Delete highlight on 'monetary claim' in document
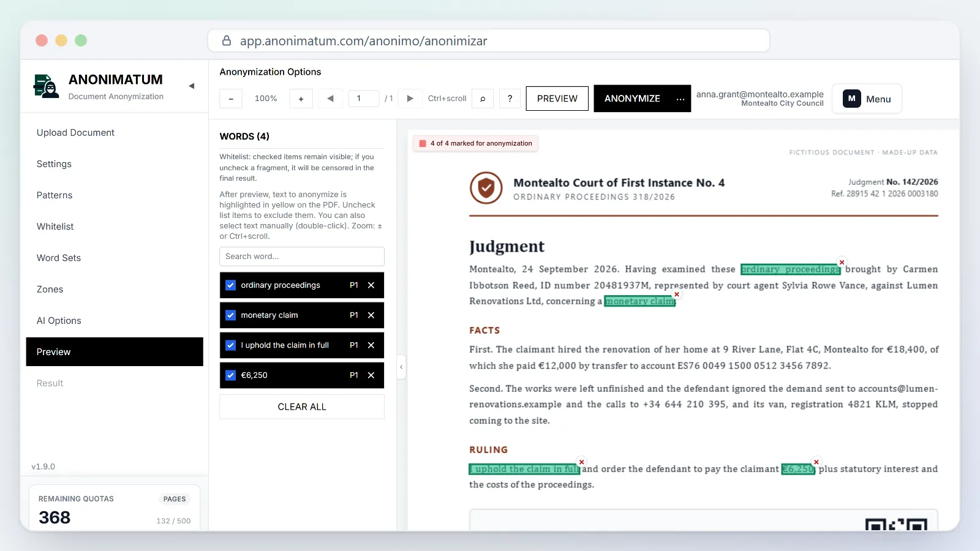The width and height of the screenshot is (980, 551). [x=677, y=294]
